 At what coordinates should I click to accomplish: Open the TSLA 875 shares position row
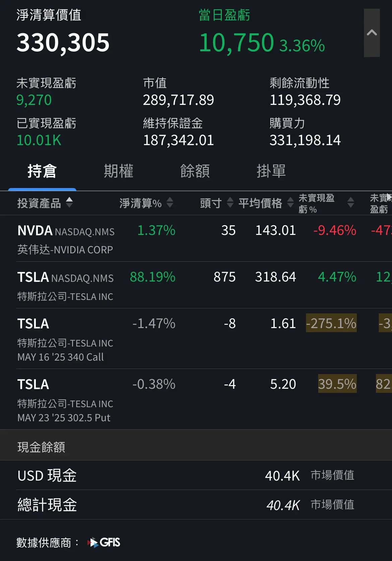(x=196, y=285)
